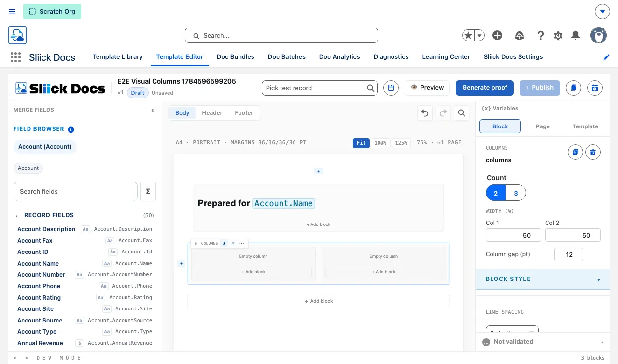This screenshot has height=364, width=618.
Task: Open the Template Library tab
Action: pyautogui.click(x=118, y=56)
